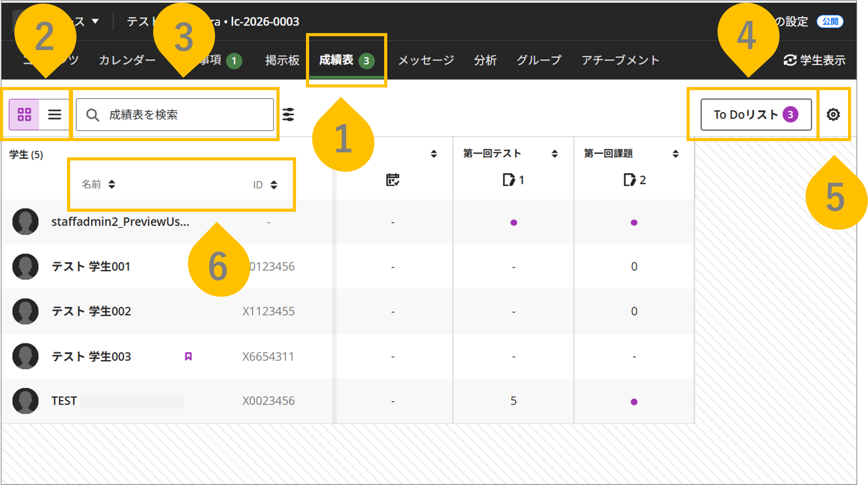Click the 学生 (5) count label
This screenshot has width=868, height=485.
coord(26,154)
